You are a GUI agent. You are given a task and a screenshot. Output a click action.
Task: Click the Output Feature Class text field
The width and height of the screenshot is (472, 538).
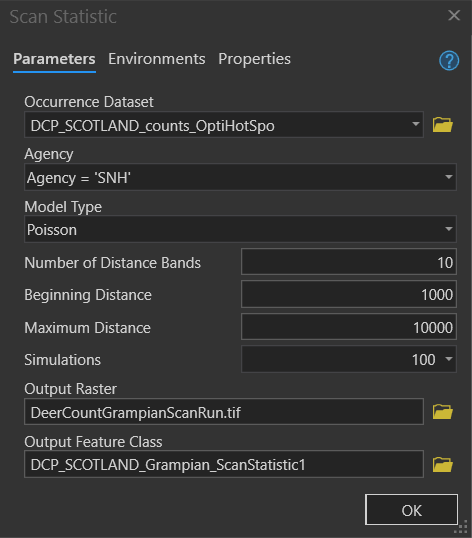224,464
